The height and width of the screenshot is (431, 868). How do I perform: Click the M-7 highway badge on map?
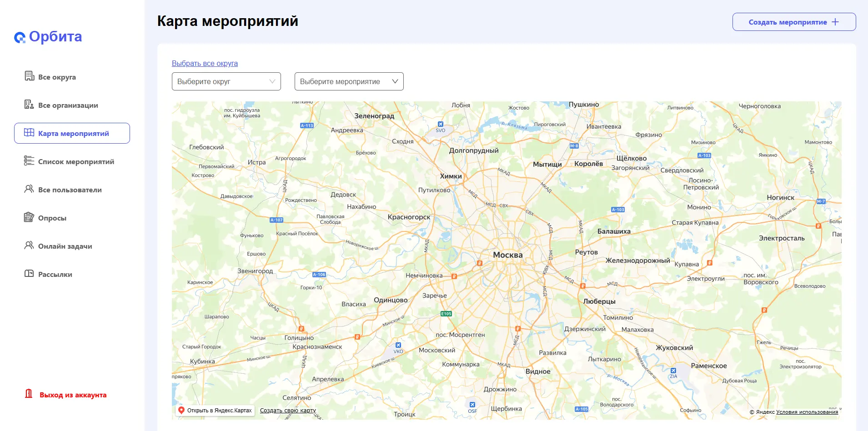click(x=821, y=201)
